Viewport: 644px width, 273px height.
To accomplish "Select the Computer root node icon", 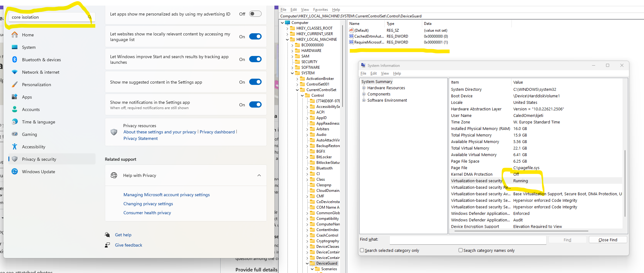I will point(287,23).
